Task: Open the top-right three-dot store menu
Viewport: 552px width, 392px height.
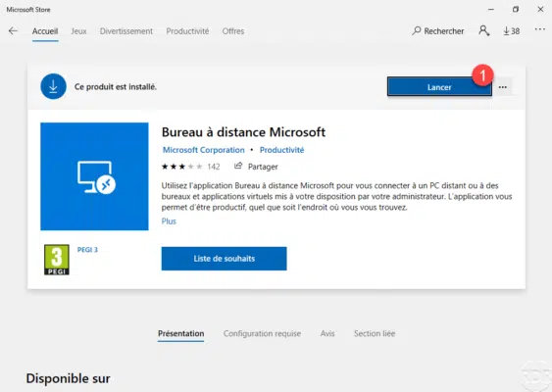Action: [x=539, y=29]
